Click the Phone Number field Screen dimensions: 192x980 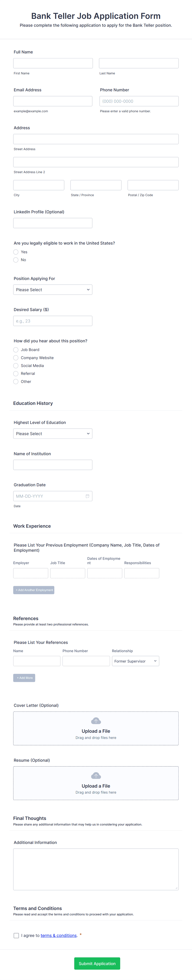tap(139, 101)
